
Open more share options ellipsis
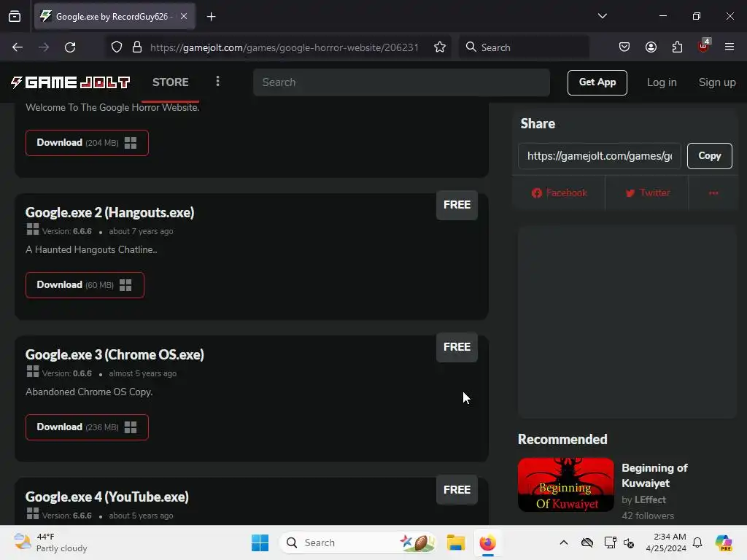713,192
